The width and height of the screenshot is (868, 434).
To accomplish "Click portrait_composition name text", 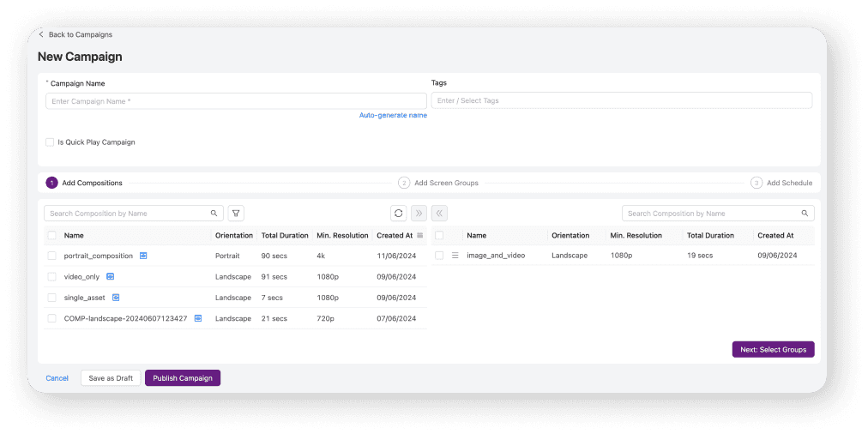I will click(x=99, y=256).
